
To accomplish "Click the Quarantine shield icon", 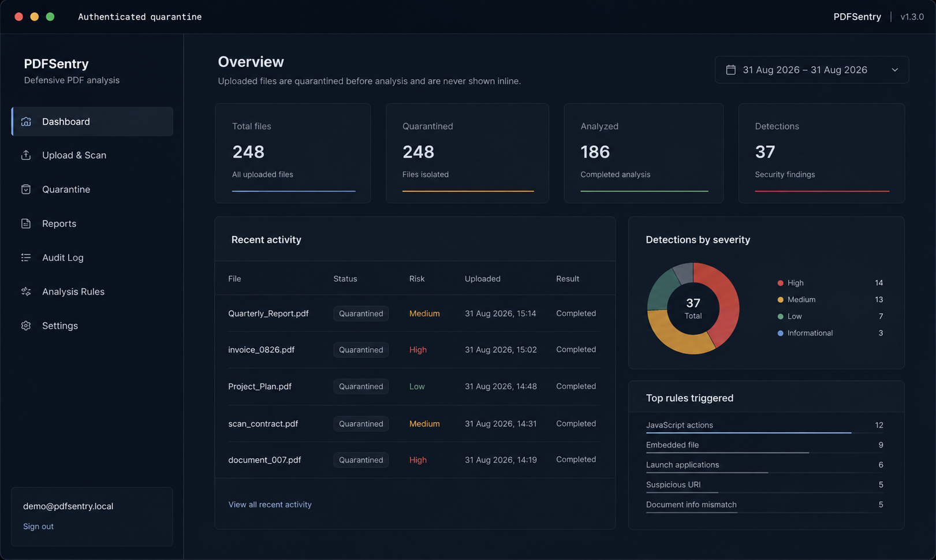I will (26, 189).
